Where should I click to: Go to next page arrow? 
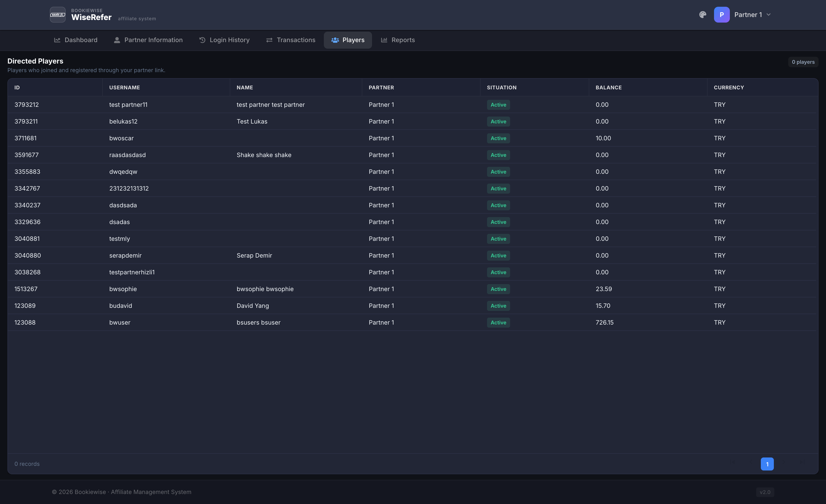pyautogui.click(x=784, y=462)
